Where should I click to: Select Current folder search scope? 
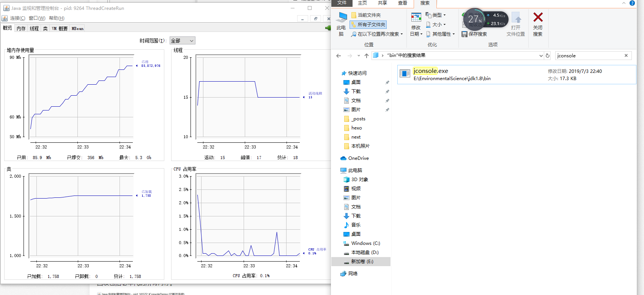pyautogui.click(x=366, y=15)
